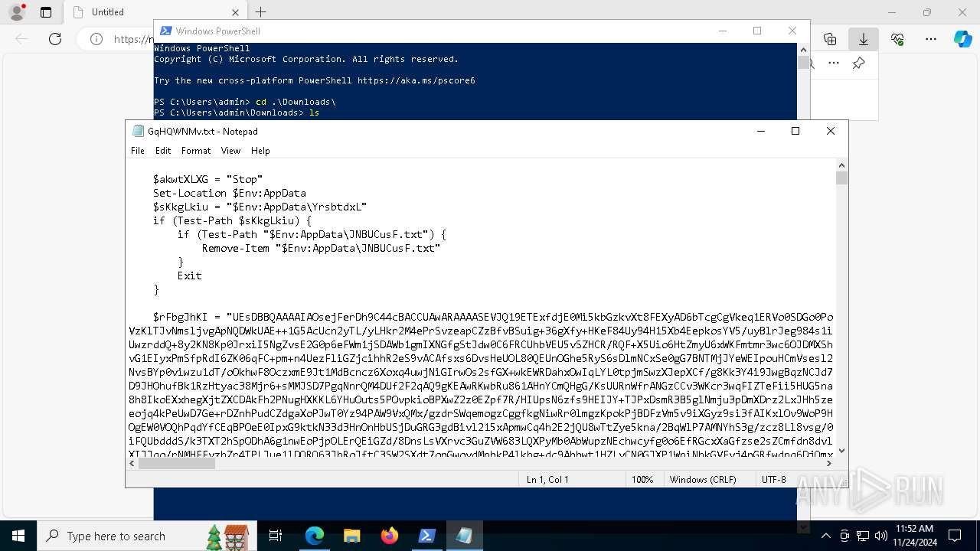Click the browser Back arrow
The height and width of the screenshot is (551, 980).
21,39
